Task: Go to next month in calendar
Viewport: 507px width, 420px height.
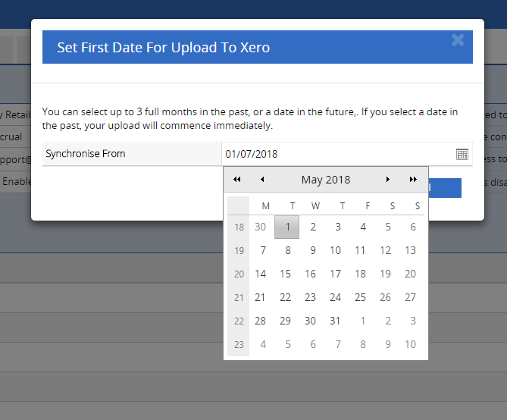Action: click(388, 180)
